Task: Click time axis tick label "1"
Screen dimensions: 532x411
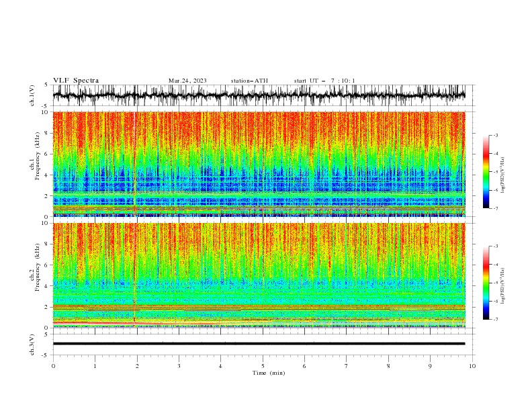Action: [x=95, y=366]
